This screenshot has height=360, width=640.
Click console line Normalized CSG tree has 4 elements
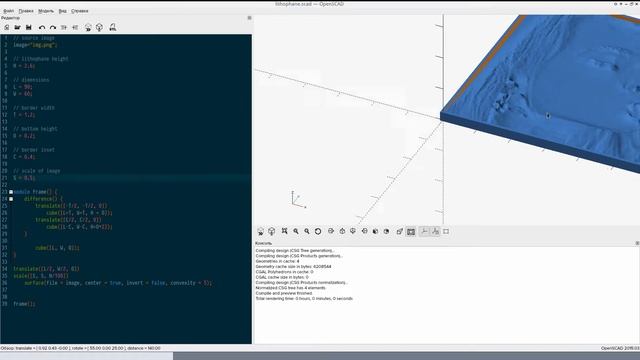pyautogui.click(x=291, y=288)
